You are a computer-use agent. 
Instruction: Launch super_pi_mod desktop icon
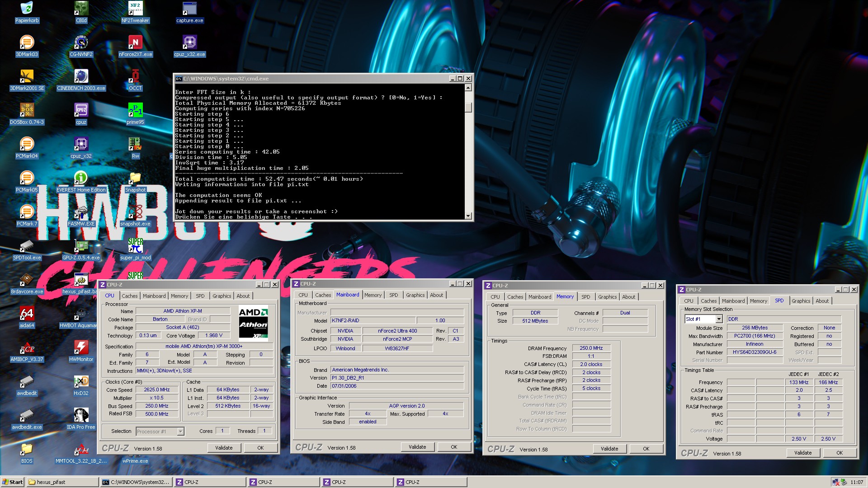coord(135,249)
